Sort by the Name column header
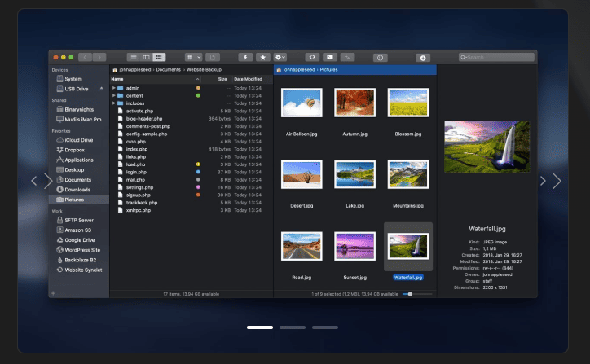 point(156,79)
